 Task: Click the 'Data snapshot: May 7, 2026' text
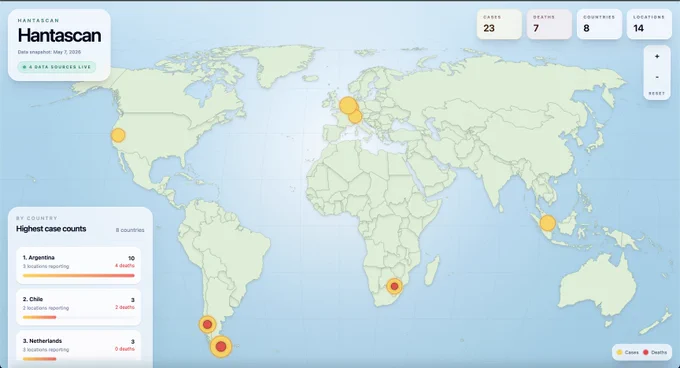[x=49, y=52]
